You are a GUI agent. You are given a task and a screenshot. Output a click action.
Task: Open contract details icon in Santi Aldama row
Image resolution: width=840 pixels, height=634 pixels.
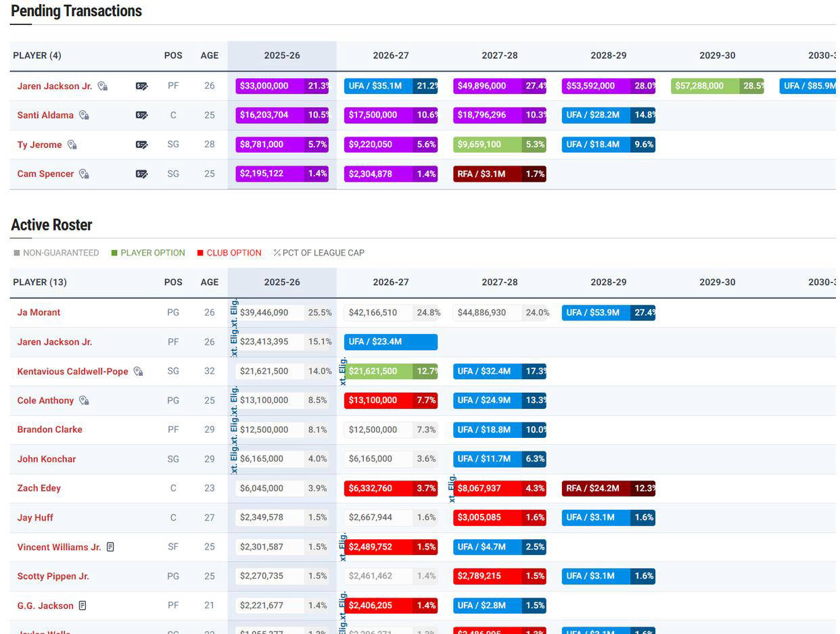click(141, 116)
